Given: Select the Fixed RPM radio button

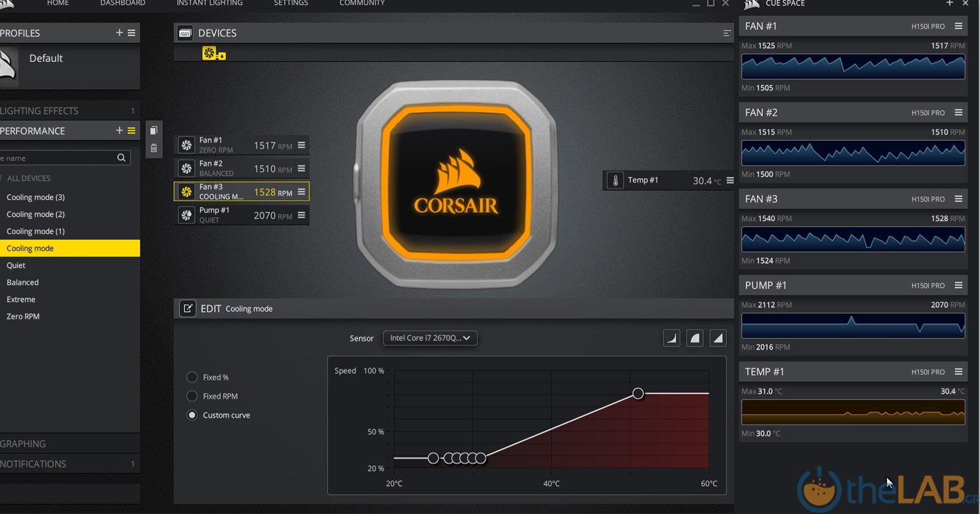Looking at the screenshot, I should [192, 396].
